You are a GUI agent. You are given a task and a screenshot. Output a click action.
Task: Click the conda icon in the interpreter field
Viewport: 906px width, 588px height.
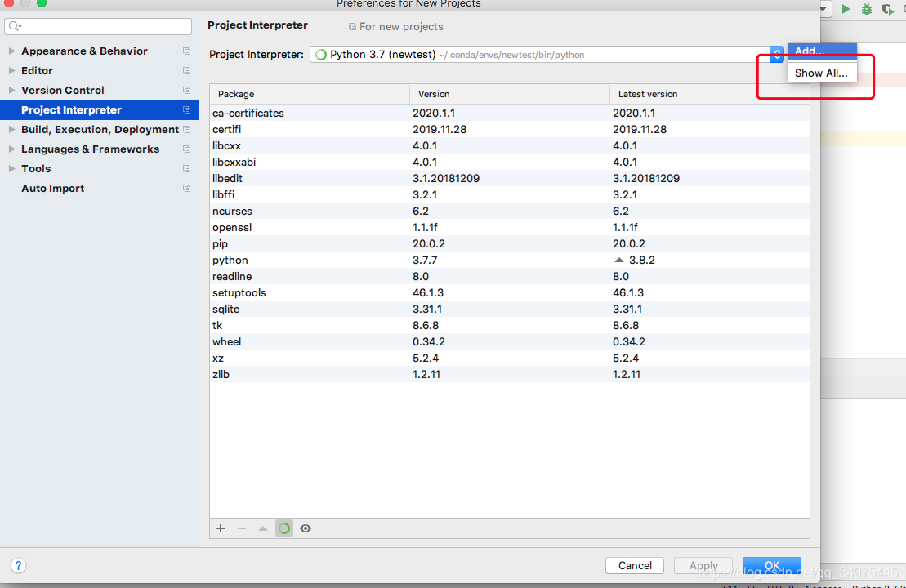[321, 54]
